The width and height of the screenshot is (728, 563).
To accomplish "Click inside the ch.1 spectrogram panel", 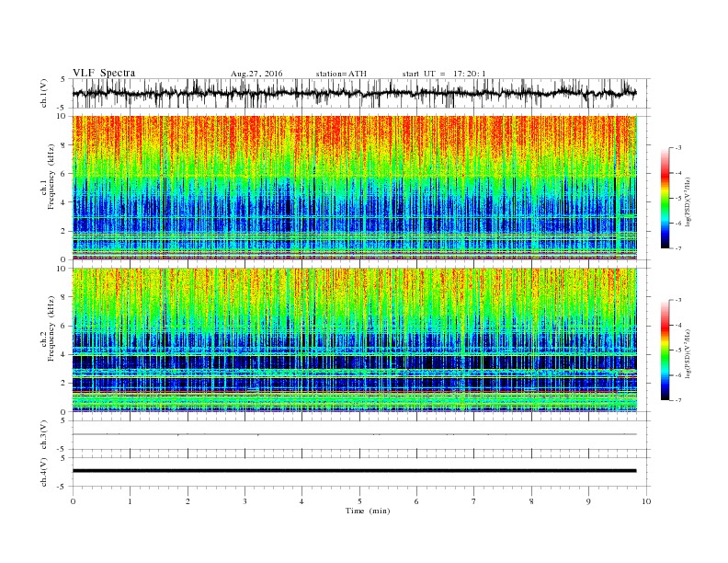I will pos(354,188).
